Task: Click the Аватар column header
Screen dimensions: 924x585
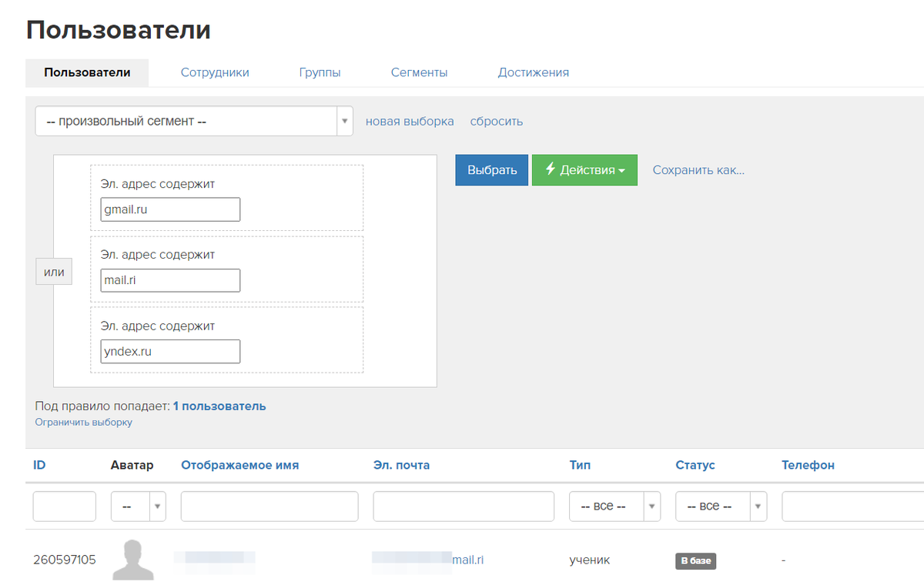Action: click(x=132, y=465)
